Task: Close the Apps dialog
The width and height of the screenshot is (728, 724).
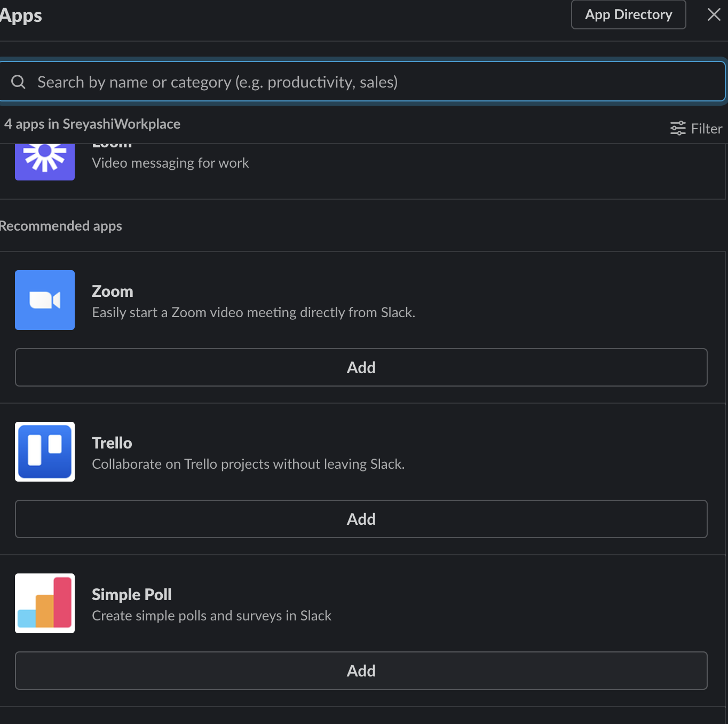Action: point(714,14)
